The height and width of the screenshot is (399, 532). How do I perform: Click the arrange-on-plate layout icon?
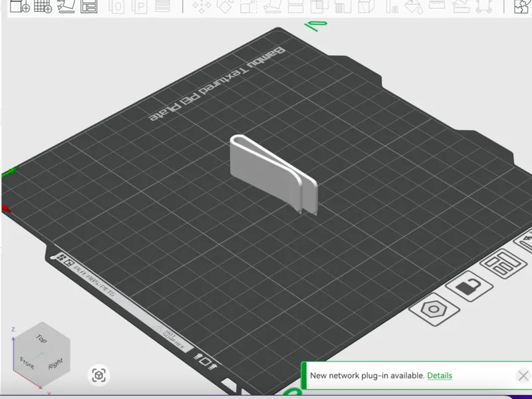point(503,263)
